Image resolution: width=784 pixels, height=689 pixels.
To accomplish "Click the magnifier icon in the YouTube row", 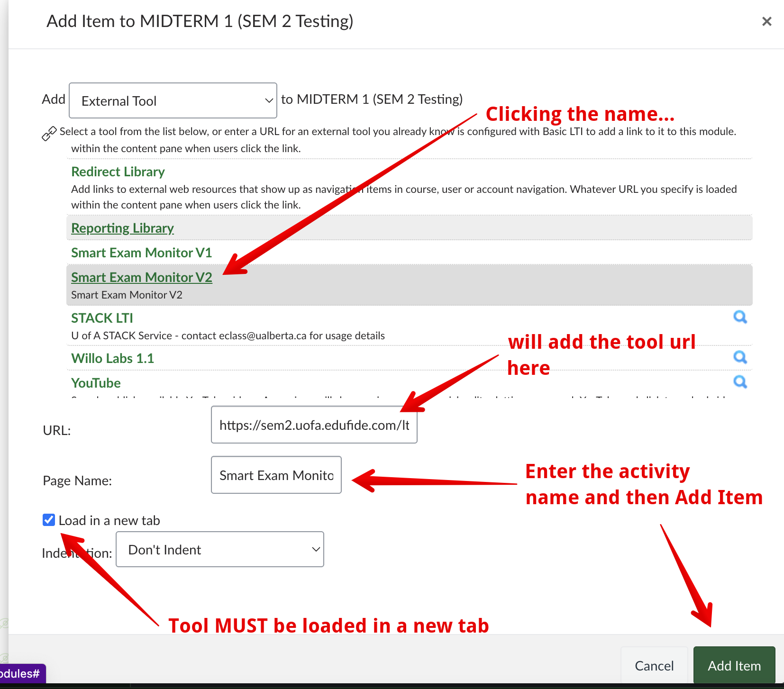I will 740,382.
